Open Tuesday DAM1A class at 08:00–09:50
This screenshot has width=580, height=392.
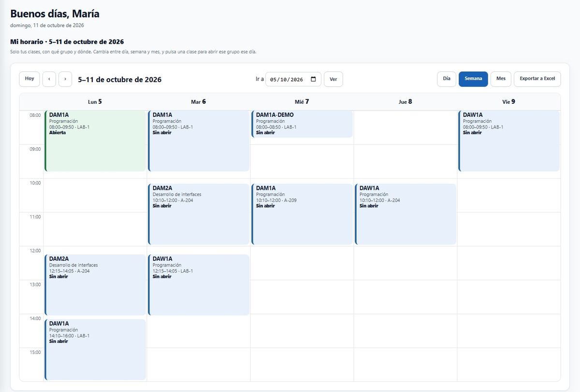[199, 141]
